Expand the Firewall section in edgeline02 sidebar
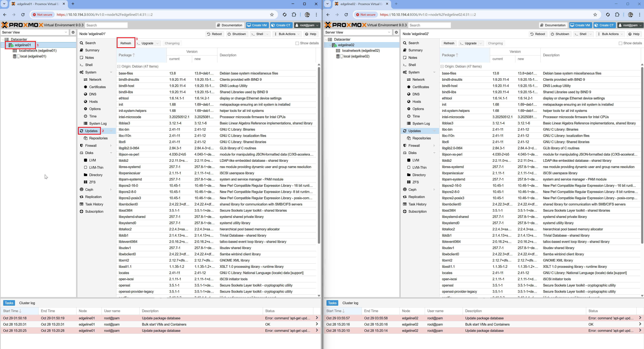The image size is (644, 349). click(434, 146)
